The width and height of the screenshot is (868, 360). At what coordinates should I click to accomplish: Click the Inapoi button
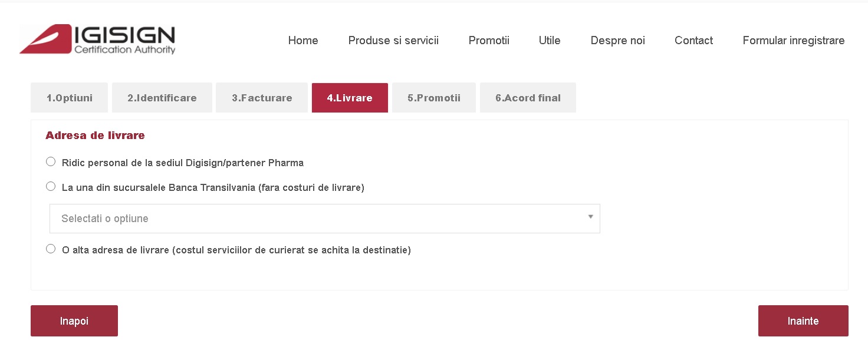pos(74,321)
